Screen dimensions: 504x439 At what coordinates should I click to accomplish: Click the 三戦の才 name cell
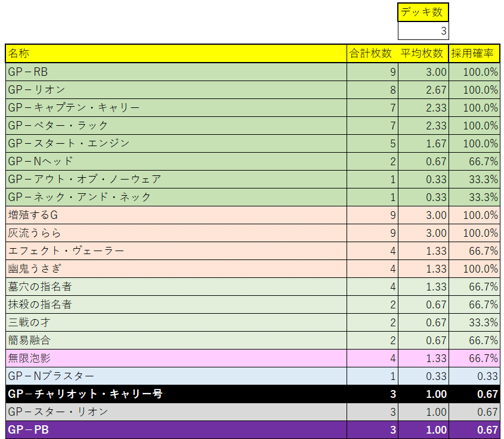176,322
